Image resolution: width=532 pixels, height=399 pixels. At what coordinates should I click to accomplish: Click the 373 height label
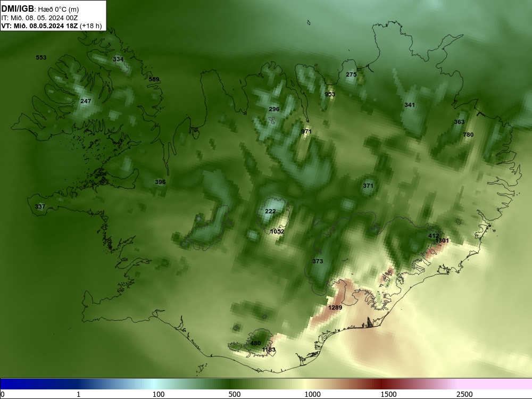tap(318, 261)
